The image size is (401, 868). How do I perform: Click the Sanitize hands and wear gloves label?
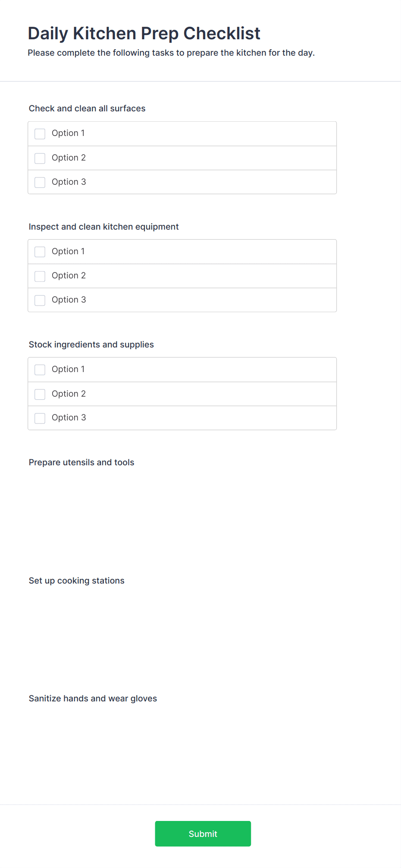click(93, 698)
